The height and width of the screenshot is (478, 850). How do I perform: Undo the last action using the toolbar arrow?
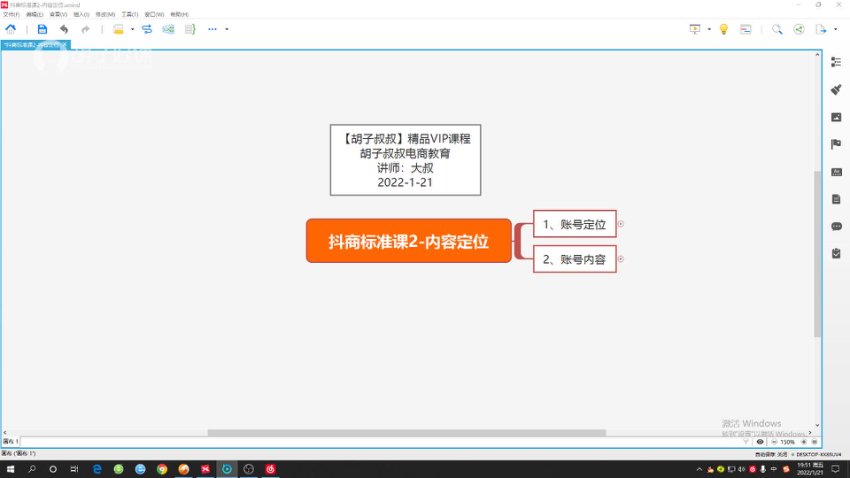coord(64,29)
